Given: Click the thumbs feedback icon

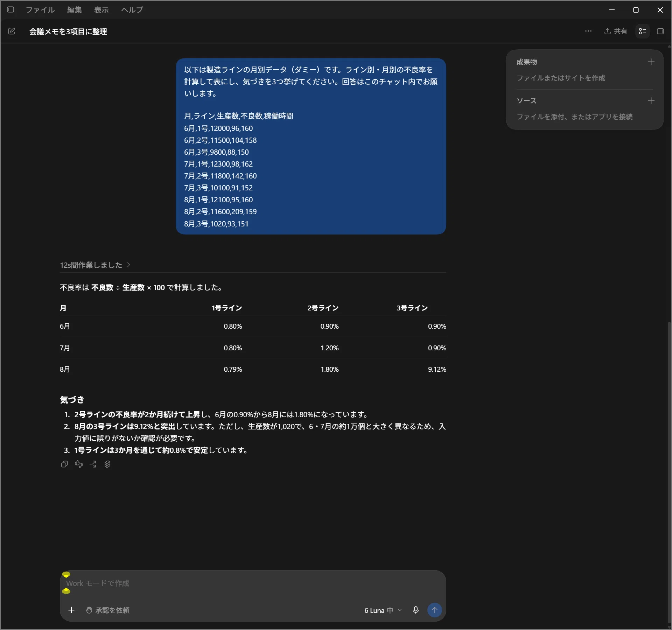Looking at the screenshot, I should [x=79, y=464].
